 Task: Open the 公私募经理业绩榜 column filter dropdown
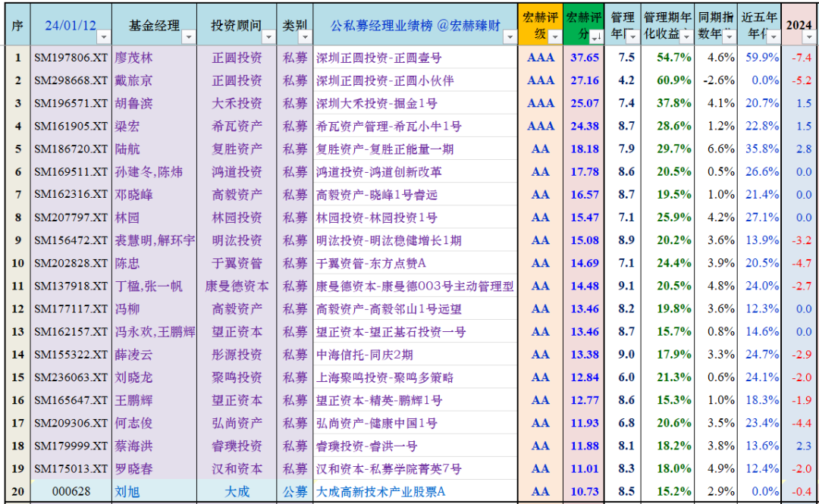click(x=510, y=37)
